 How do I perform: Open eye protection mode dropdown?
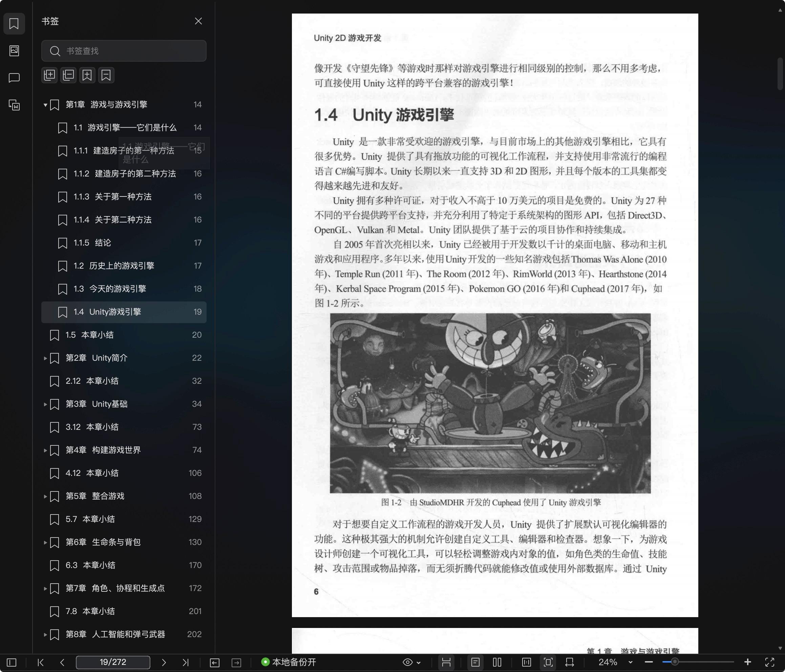click(411, 662)
